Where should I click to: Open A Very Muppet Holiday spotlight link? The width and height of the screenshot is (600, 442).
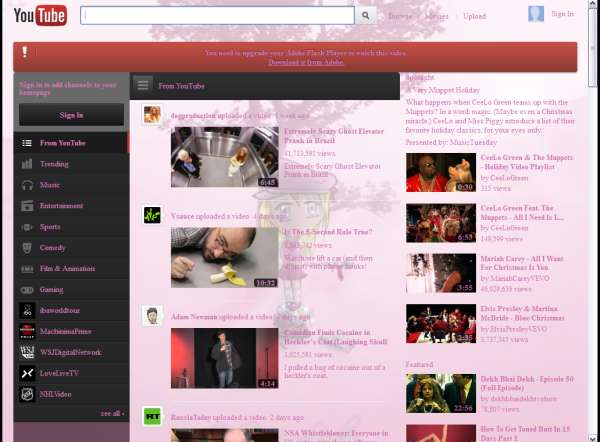[x=443, y=90]
